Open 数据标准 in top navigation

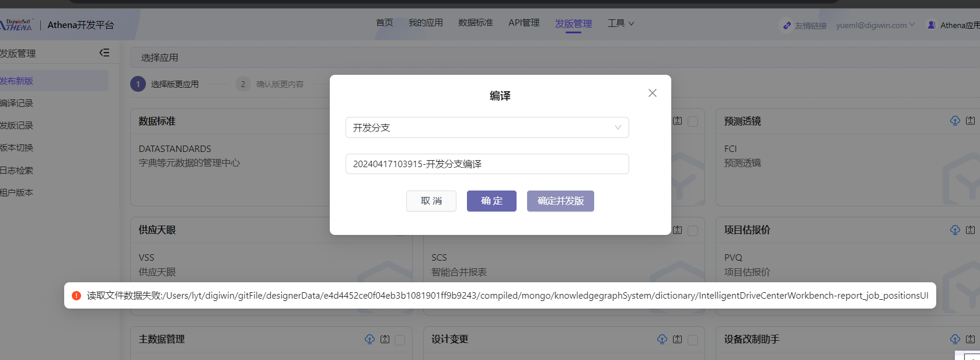[475, 23]
